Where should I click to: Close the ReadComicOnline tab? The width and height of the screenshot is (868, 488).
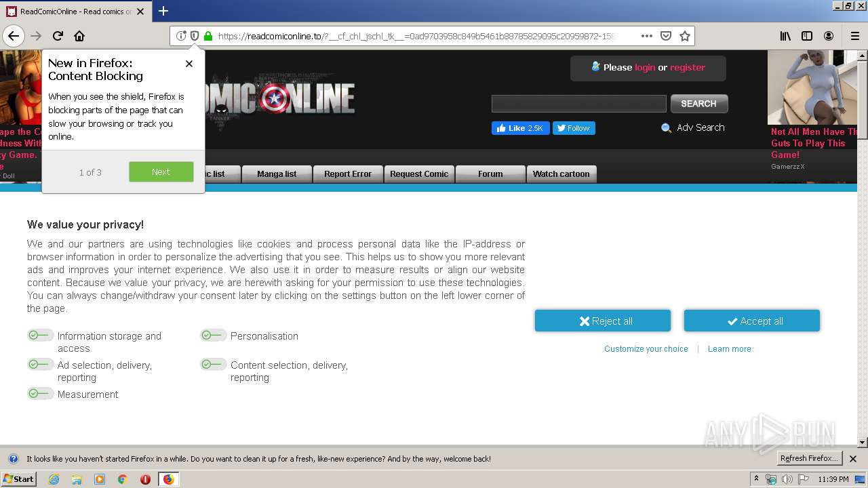tap(140, 12)
